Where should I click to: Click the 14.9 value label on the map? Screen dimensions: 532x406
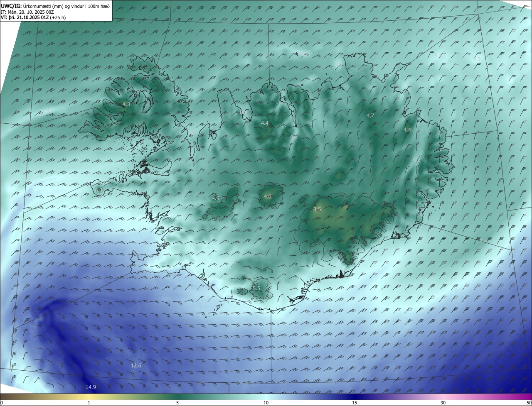click(x=91, y=387)
